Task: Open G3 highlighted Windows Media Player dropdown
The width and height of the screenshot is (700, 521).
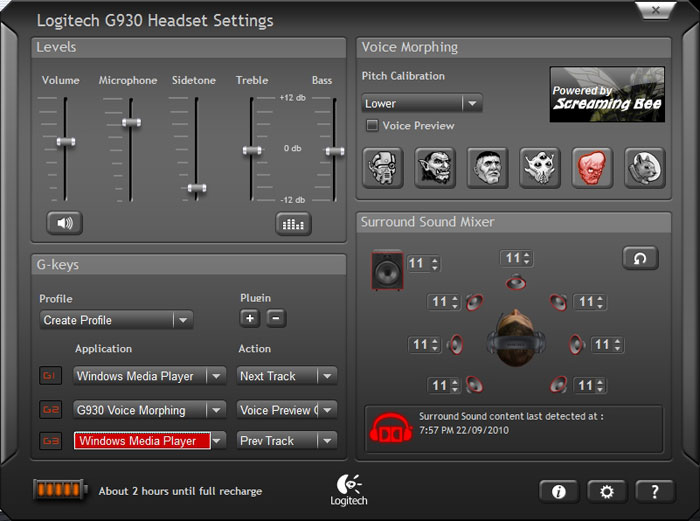Action: 150,441
